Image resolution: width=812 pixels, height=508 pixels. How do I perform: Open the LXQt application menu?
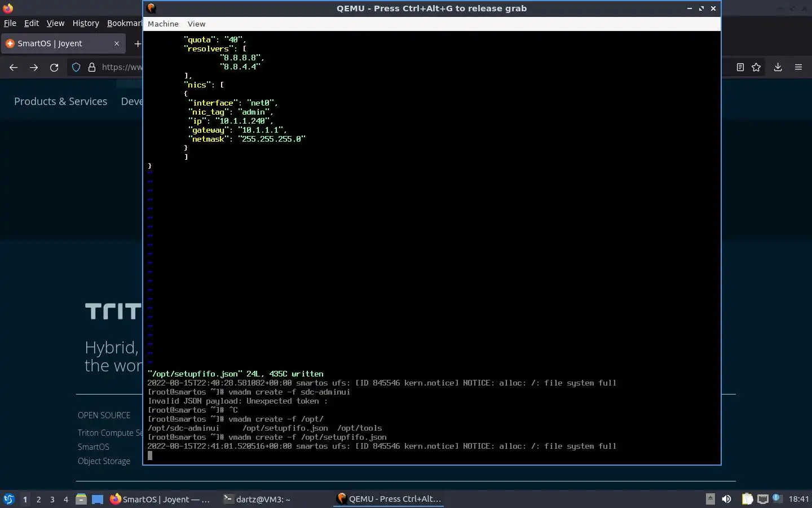coord(9,499)
